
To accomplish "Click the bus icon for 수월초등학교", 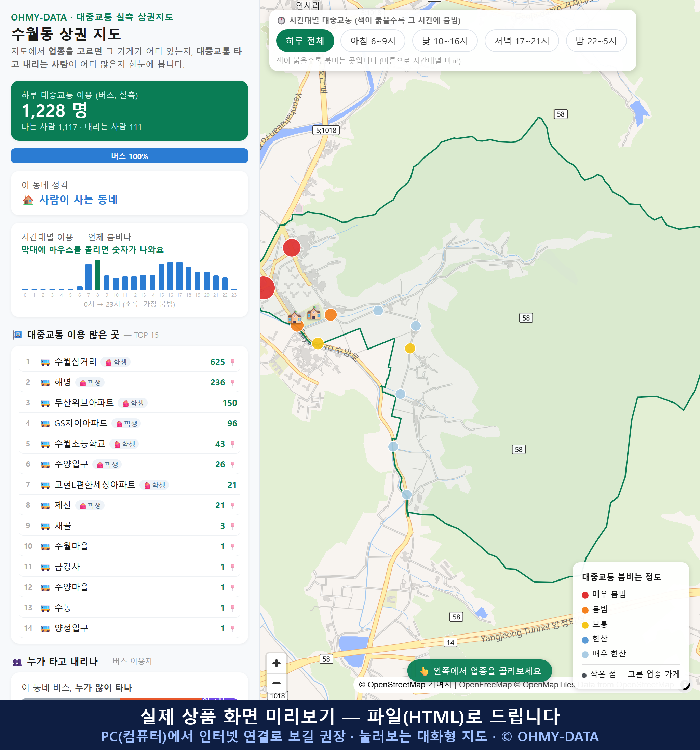I will click(45, 444).
